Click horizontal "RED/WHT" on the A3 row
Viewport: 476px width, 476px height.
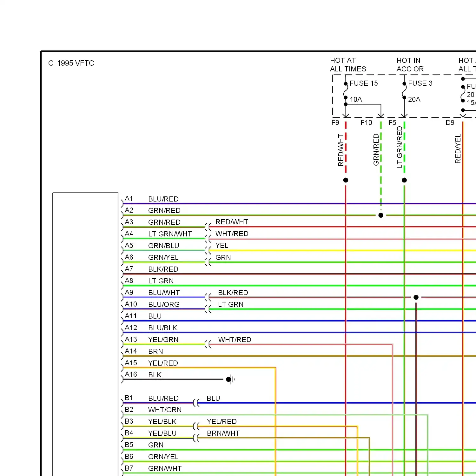pyautogui.click(x=232, y=222)
